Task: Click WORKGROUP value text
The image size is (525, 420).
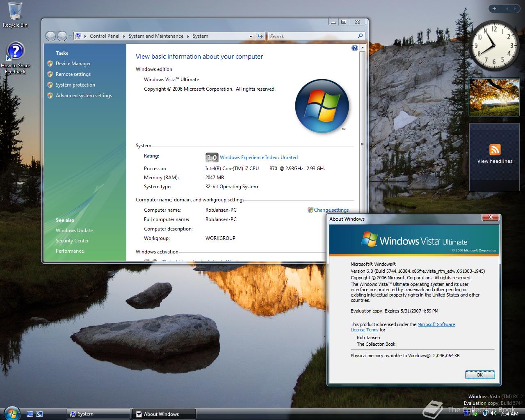Action: coord(220,238)
